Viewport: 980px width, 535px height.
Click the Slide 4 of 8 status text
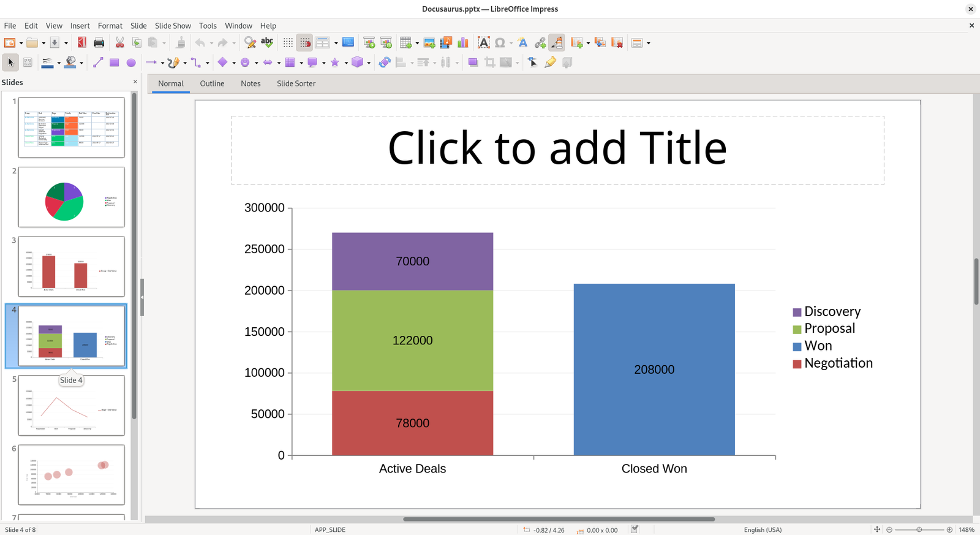20,529
